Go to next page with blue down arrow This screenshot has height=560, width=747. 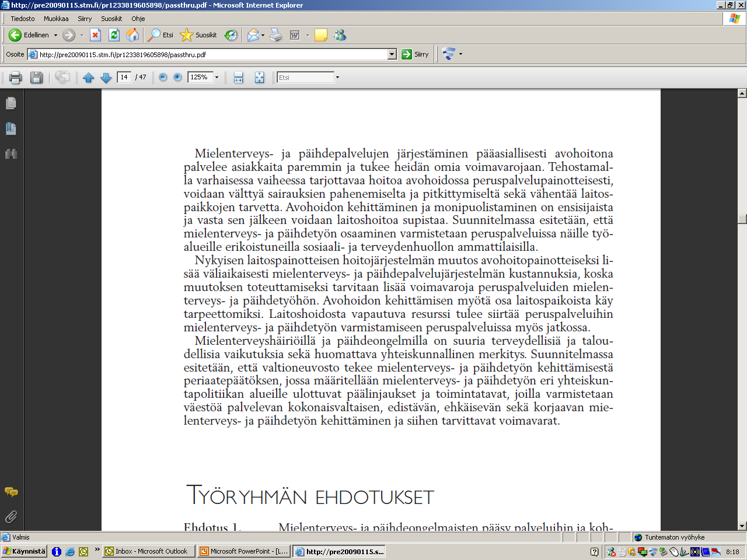point(106,78)
